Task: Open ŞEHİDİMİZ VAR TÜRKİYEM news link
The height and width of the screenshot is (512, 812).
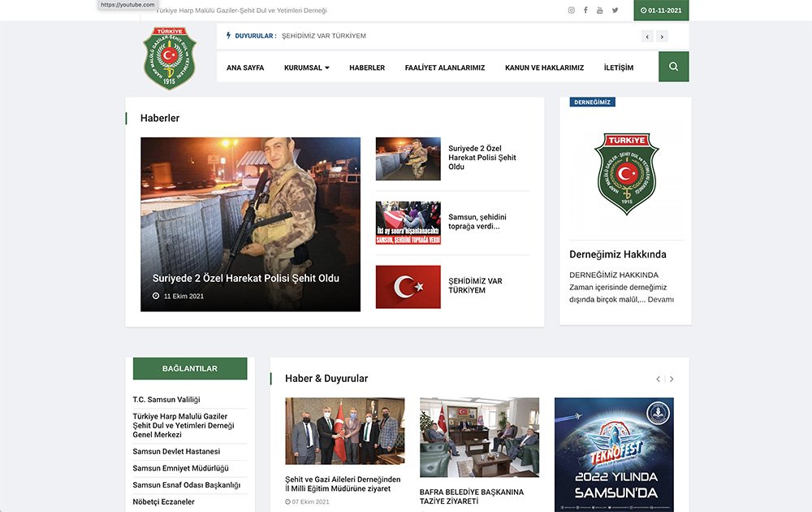Action: point(475,285)
